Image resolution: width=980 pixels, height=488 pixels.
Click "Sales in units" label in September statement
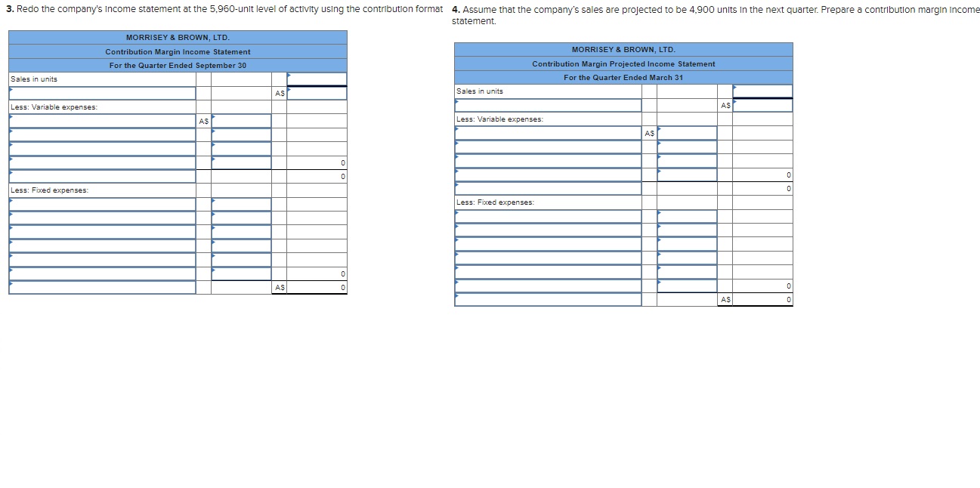pos(34,79)
